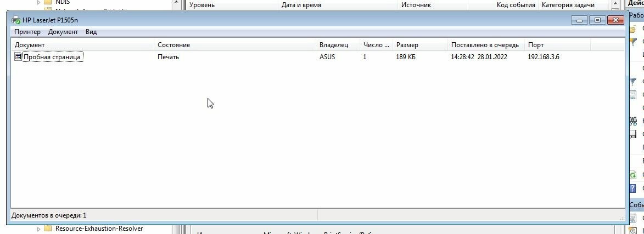Screen dimensions: 644x234
Task: Click the save floppy icon in actions pane
Action: (633, 134)
